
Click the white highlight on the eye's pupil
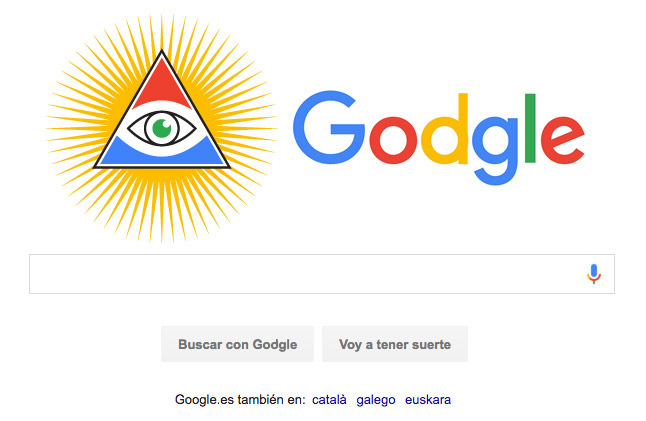pyautogui.click(x=166, y=123)
